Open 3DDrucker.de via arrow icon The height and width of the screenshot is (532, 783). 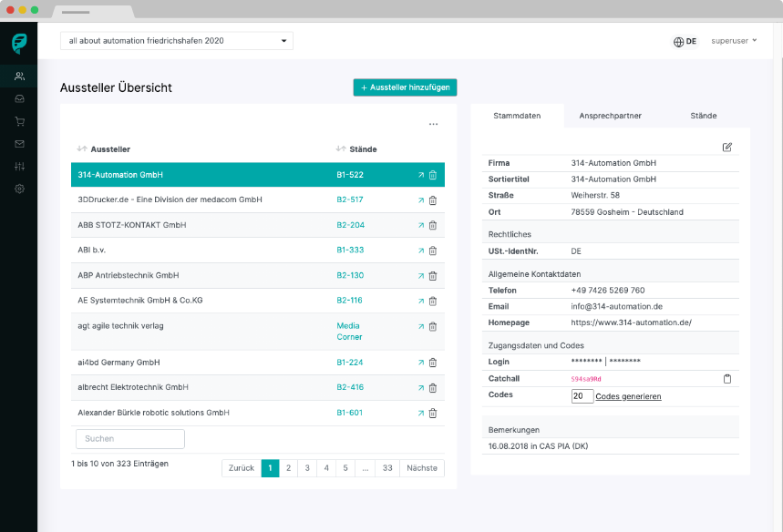(x=421, y=200)
